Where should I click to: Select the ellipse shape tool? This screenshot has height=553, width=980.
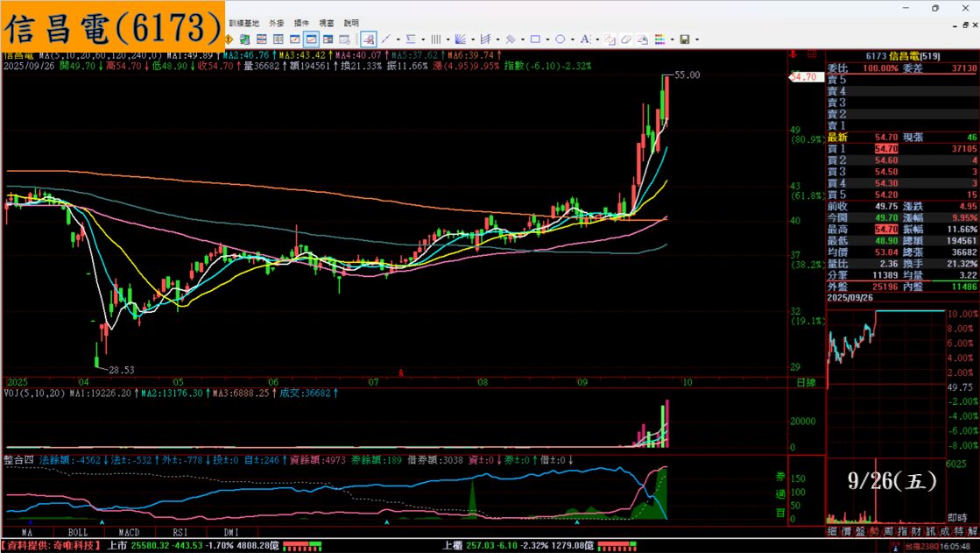pyautogui.click(x=560, y=39)
